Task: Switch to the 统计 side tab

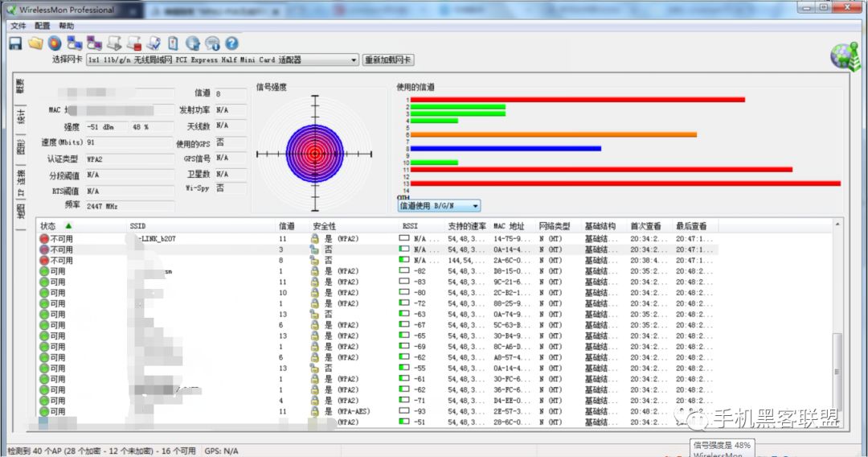Action: click(20, 117)
